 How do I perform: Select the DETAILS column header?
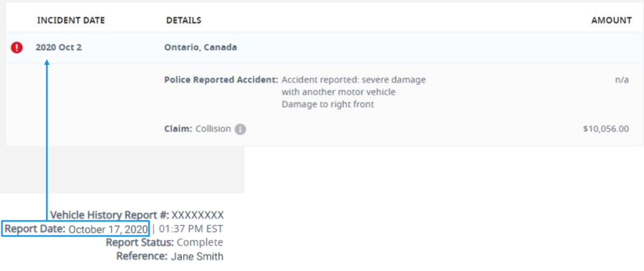(x=184, y=20)
